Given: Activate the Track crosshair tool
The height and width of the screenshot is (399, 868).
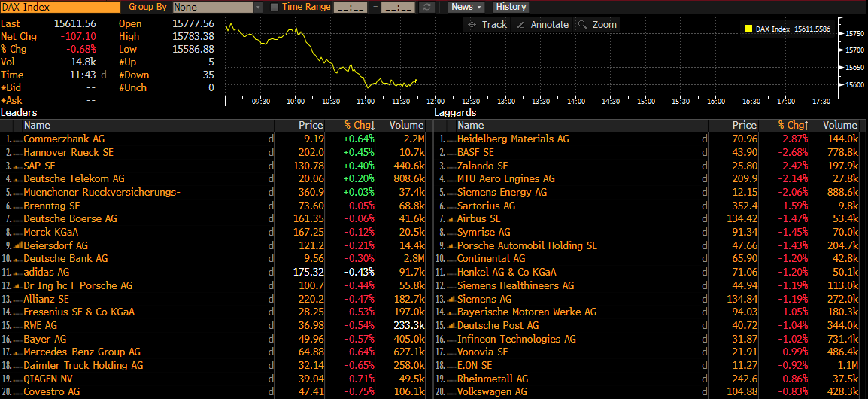Looking at the screenshot, I should [x=487, y=24].
